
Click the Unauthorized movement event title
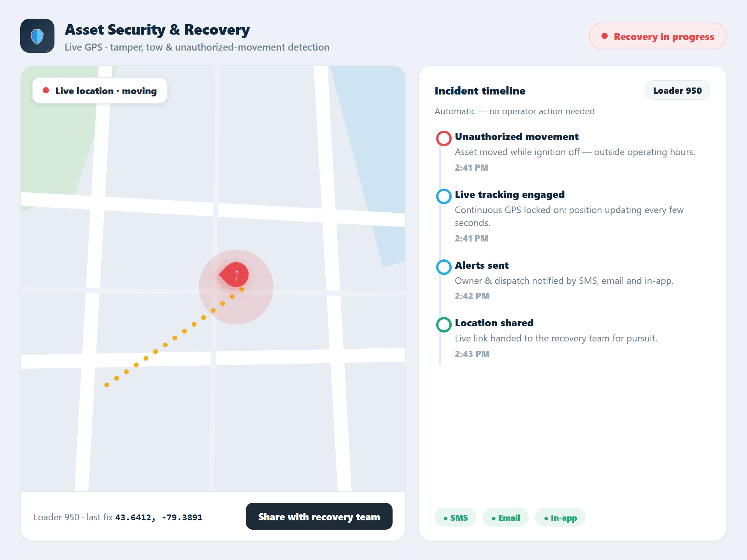(517, 136)
